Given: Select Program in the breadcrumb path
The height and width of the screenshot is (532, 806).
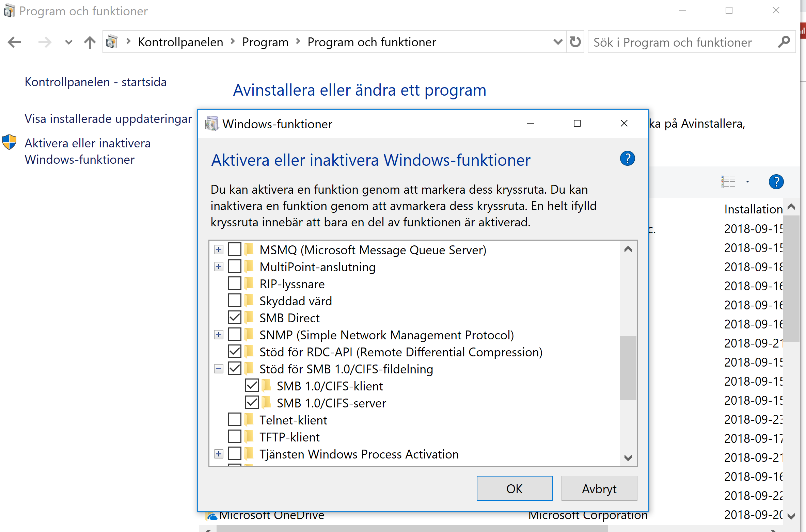Looking at the screenshot, I should click(265, 42).
